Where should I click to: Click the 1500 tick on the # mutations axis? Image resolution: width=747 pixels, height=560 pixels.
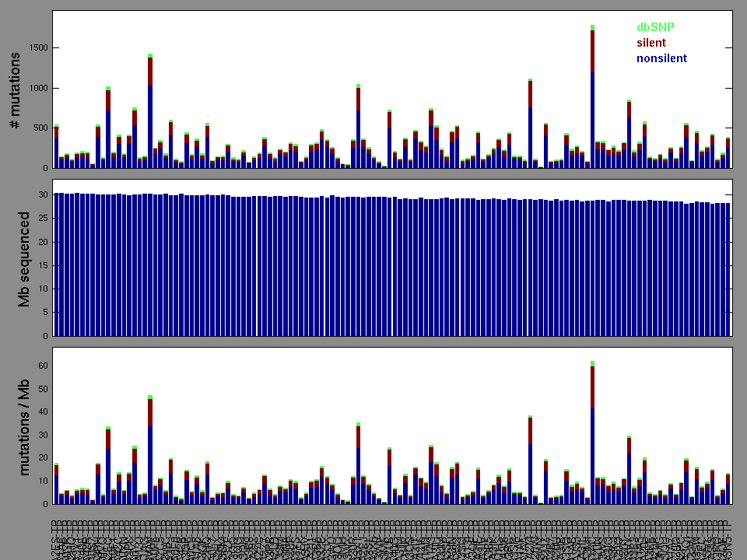[x=39, y=48]
